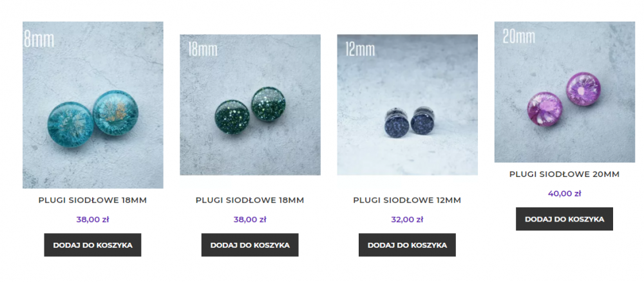644x282 pixels.
Task: Click the 38,00 zł price under the green glitter plugs
Action: [250, 220]
